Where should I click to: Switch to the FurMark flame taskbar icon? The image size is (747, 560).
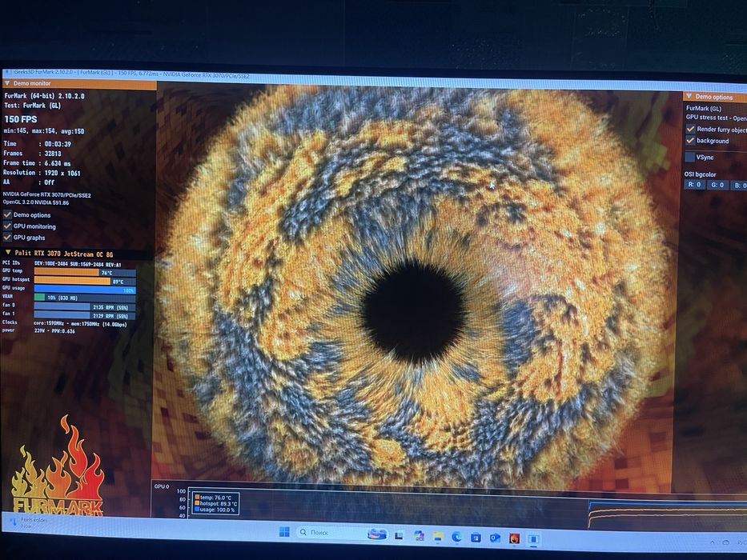(x=514, y=538)
